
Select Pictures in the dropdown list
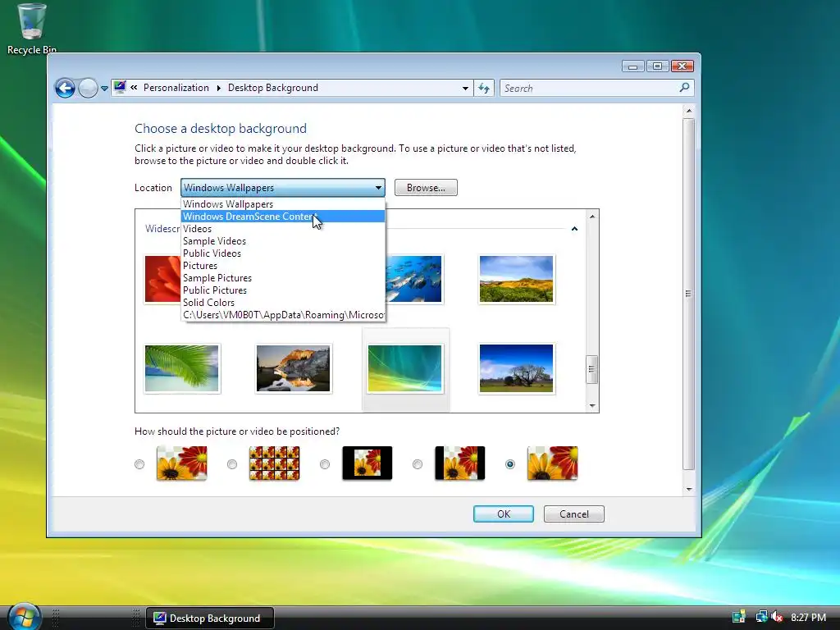click(x=283, y=266)
